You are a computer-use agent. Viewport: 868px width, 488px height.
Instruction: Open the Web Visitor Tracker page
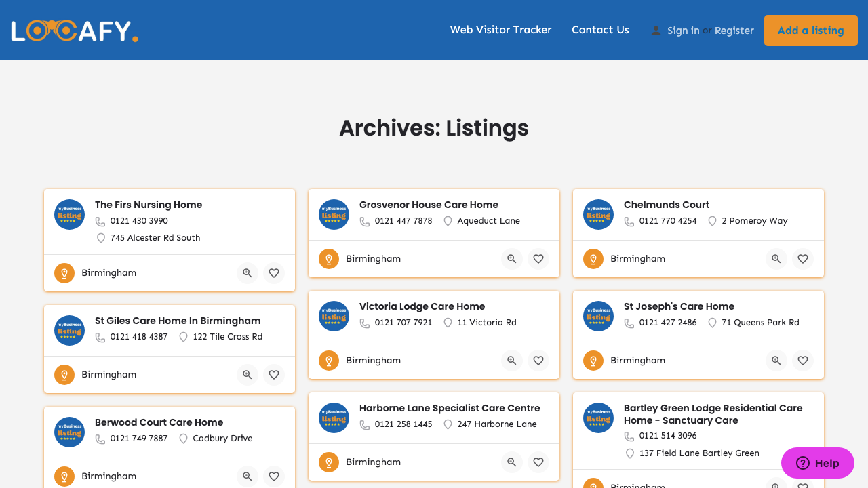click(500, 30)
